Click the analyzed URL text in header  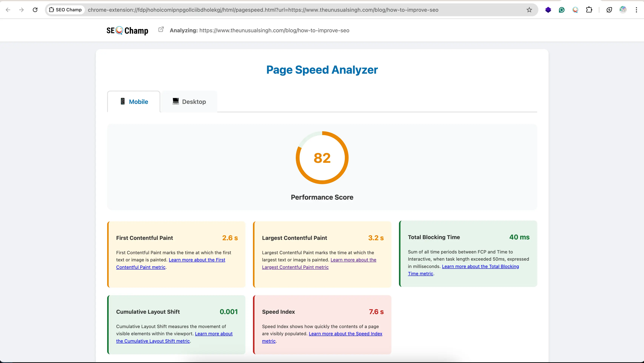[274, 31]
